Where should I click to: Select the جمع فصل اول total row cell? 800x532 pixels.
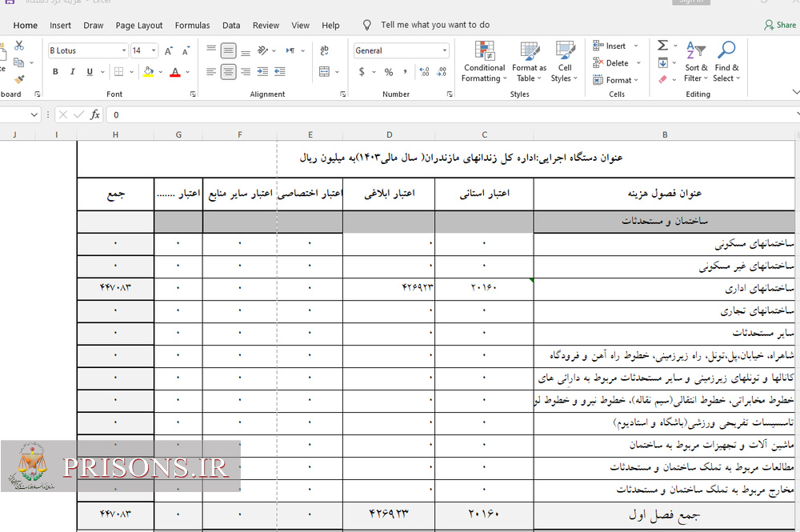664,514
